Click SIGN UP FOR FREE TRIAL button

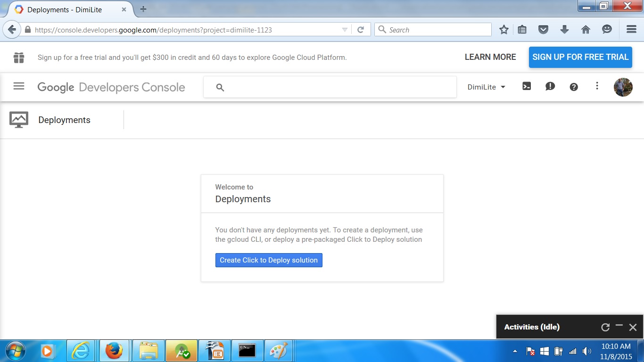click(x=580, y=57)
